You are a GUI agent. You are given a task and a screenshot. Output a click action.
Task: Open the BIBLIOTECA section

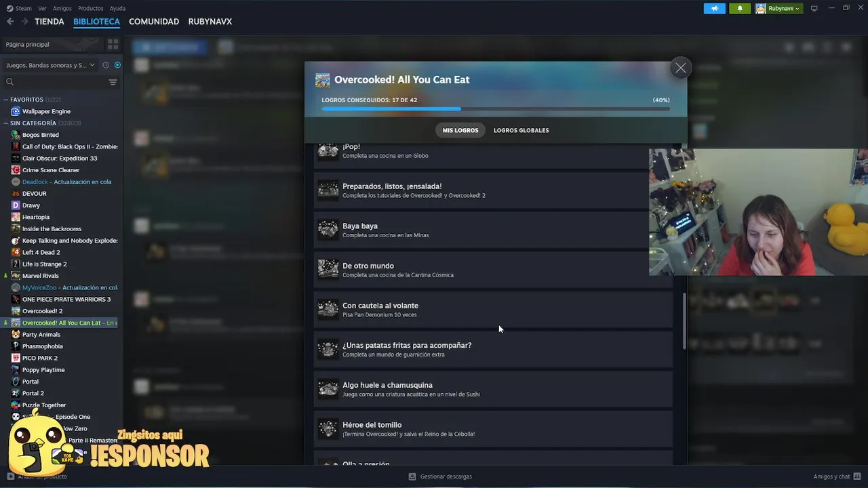[96, 22]
